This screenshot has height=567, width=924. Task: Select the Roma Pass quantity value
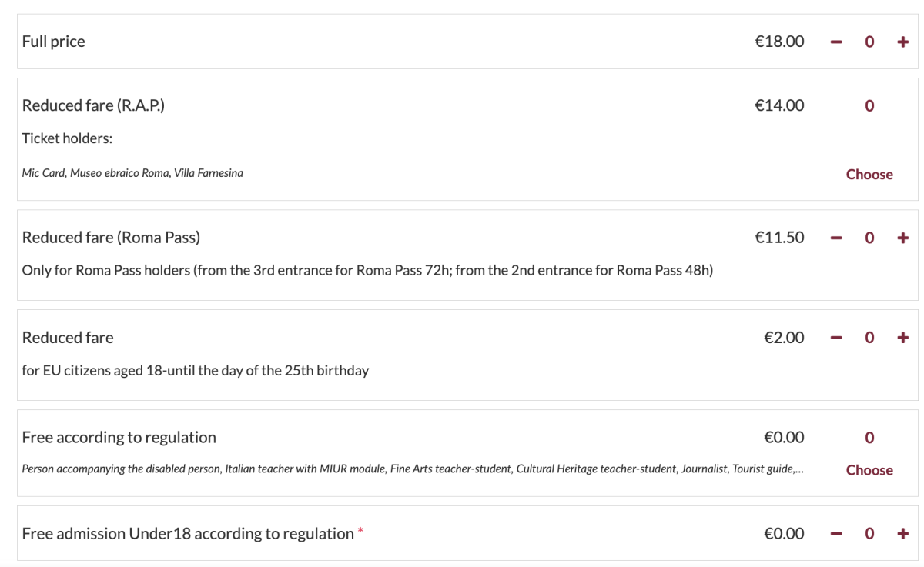point(869,238)
